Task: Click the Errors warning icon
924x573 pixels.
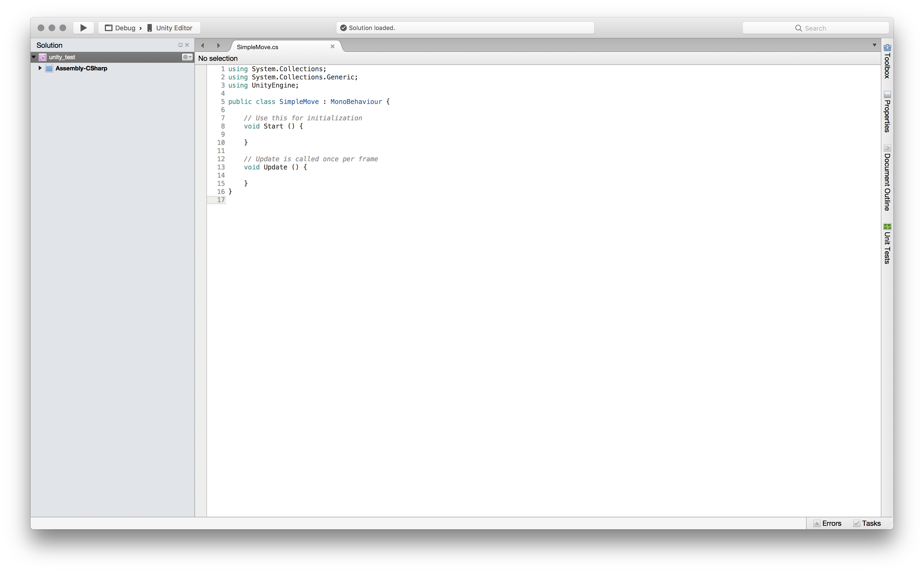Action: [x=817, y=523]
